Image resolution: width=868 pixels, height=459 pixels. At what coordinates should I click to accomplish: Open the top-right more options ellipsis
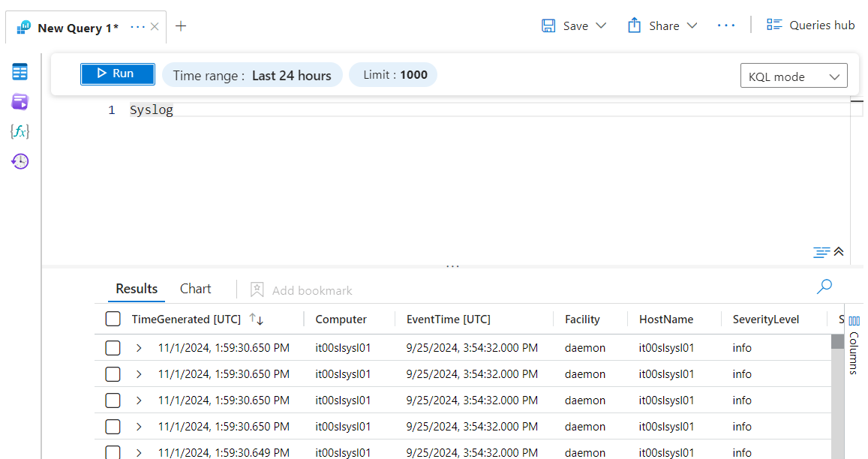[x=725, y=25]
